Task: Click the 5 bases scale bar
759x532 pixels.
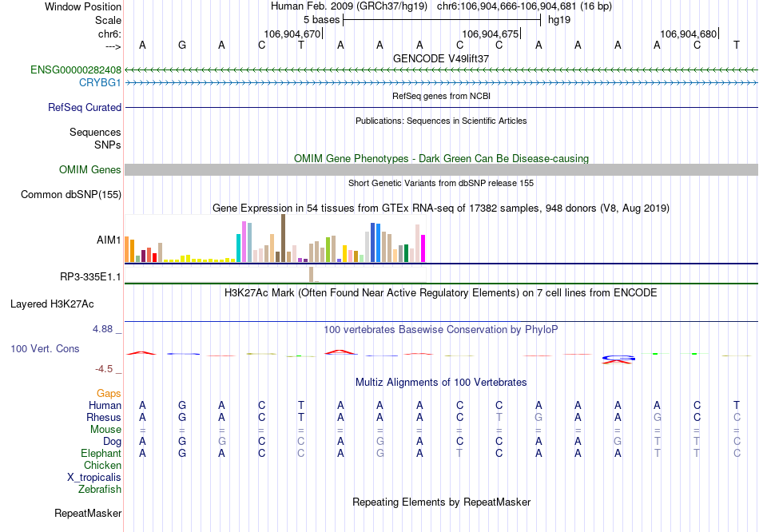Action: click(442, 20)
